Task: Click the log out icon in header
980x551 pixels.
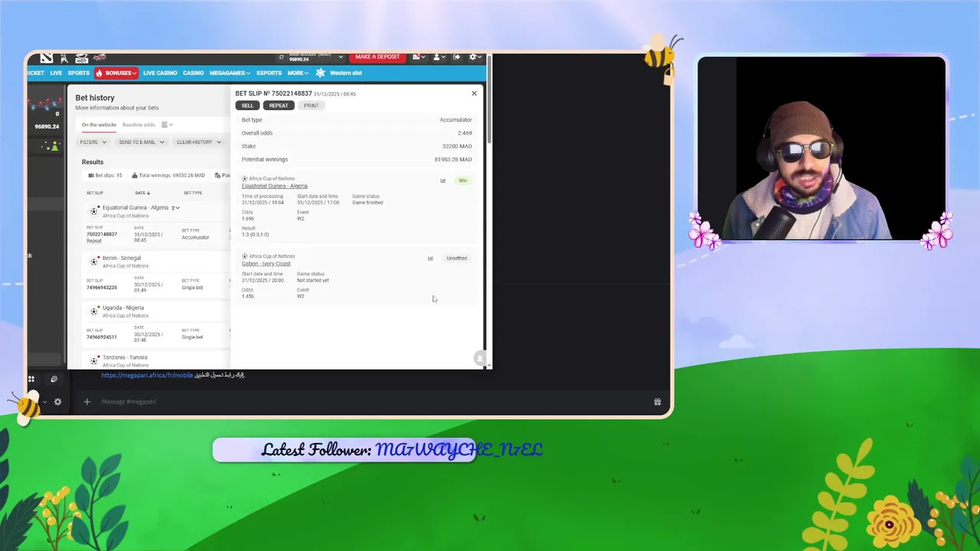Action: (x=456, y=57)
